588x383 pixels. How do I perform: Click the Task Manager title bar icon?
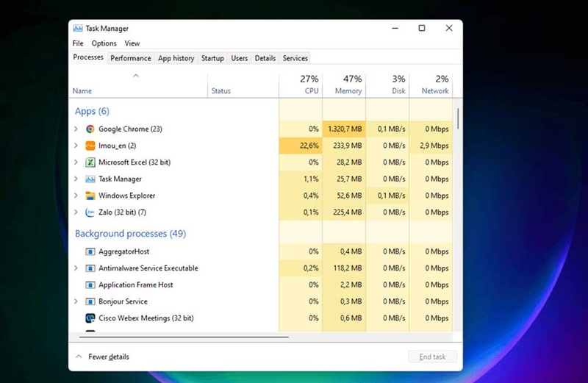point(78,29)
